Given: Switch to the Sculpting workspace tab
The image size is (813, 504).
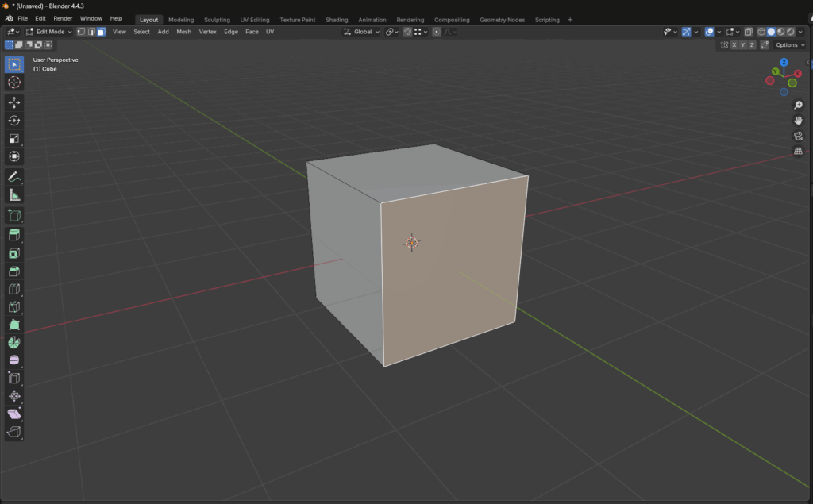Looking at the screenshot, I should click(x=217, y=20).
